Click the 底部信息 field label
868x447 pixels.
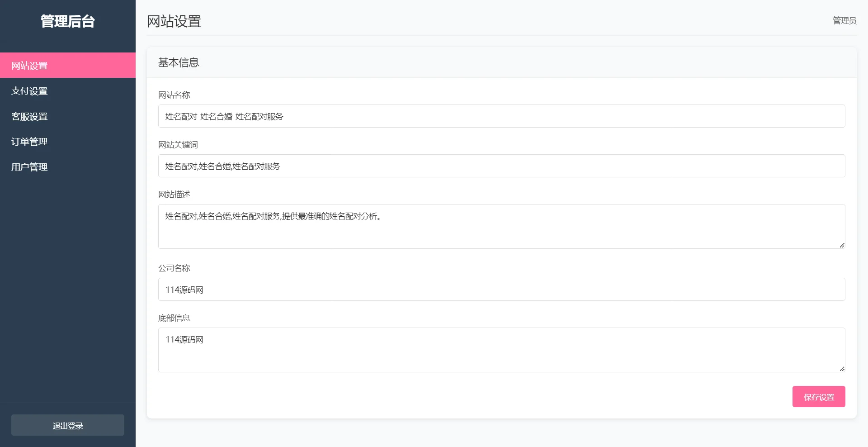coord(174,318)
